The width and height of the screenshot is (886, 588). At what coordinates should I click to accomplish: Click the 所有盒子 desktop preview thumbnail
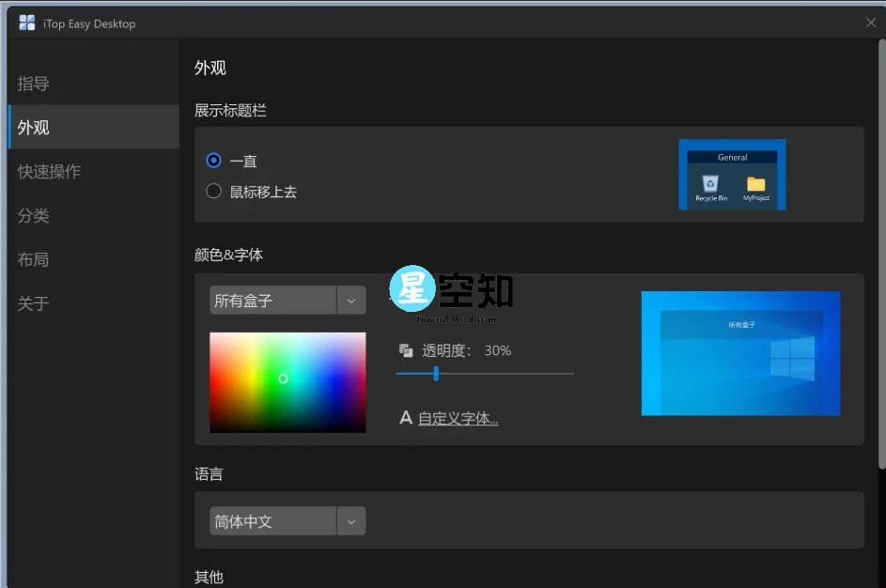(740, 353)
